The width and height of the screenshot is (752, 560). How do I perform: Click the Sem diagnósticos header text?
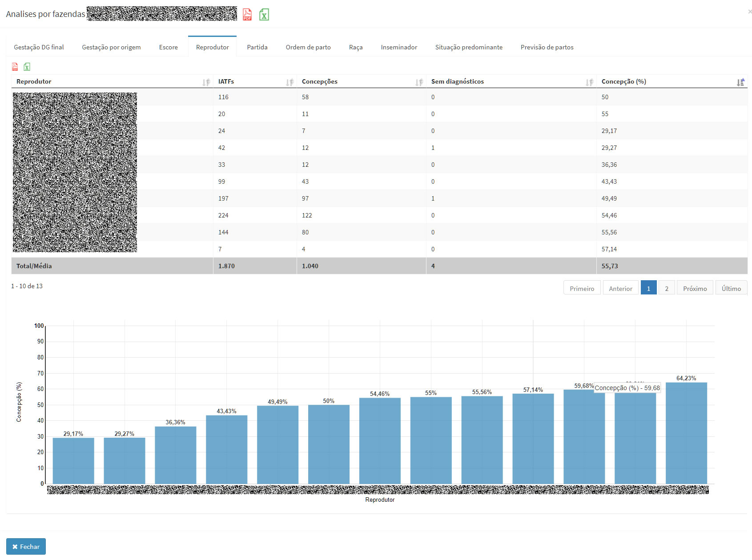(457, 81)
